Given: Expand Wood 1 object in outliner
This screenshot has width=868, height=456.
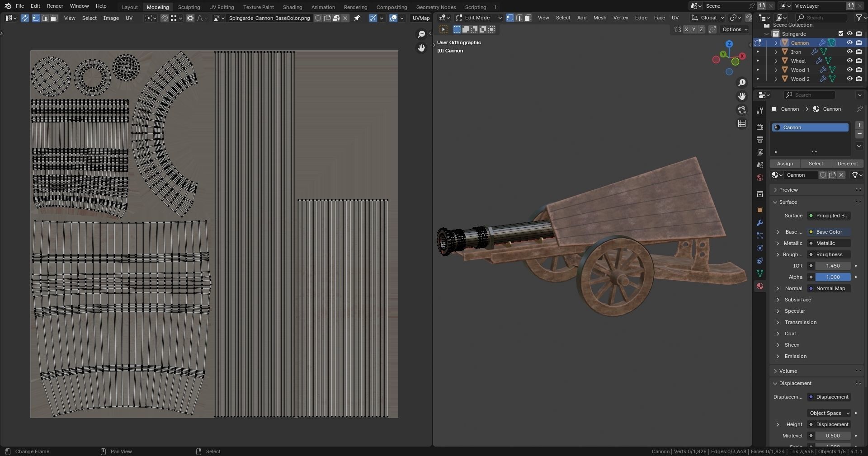Looking at the screenshot, I should click(776, 70).
